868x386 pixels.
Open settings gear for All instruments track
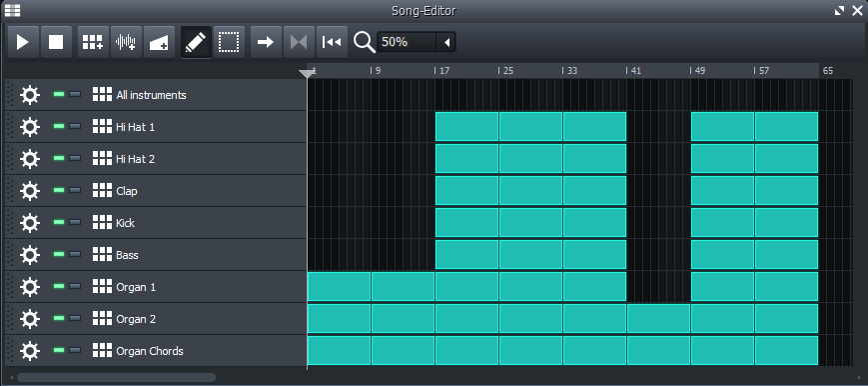[x=29, y=95]
